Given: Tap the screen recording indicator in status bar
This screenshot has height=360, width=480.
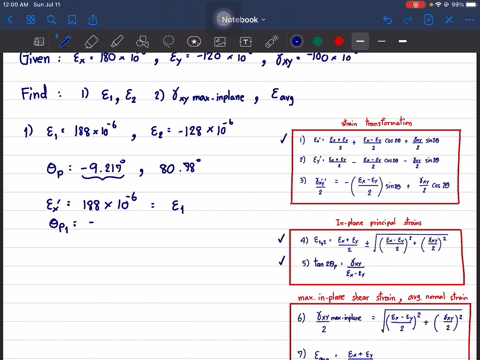Looking at the screenshot, I should (x=416, y=5).
